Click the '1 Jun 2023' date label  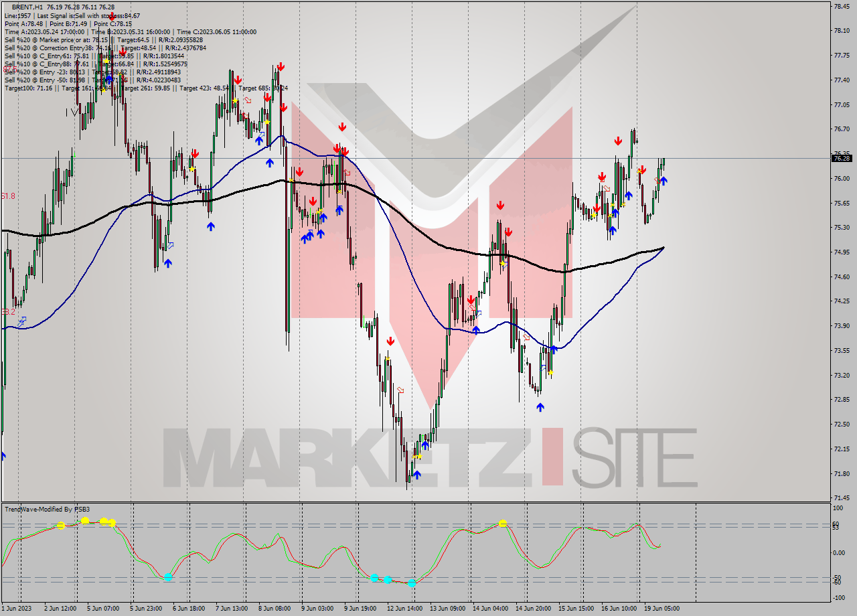point(16,609)
